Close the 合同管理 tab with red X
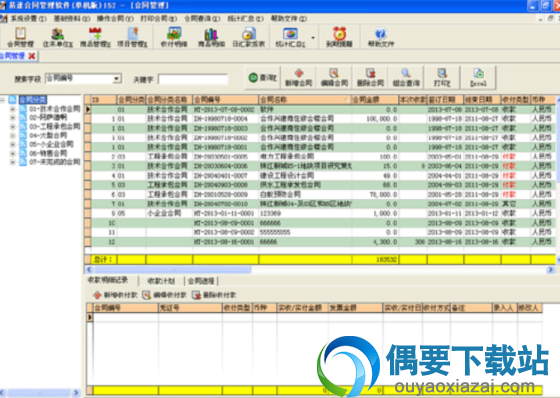Viewport: 560px width, 398px height. [32, 56]
